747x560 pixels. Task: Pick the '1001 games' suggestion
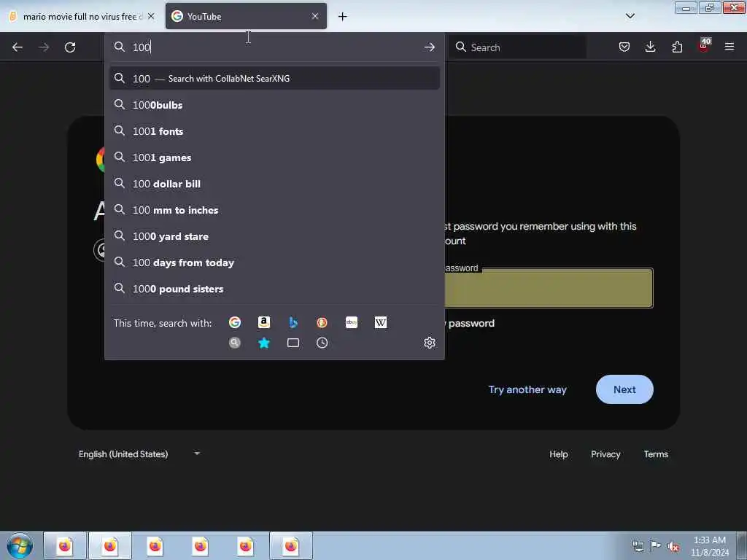(x=274, y=157)
